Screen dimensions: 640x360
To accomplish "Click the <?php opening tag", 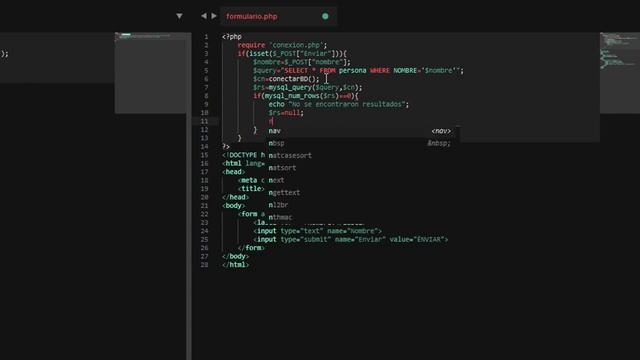I will tap(232, 37).
